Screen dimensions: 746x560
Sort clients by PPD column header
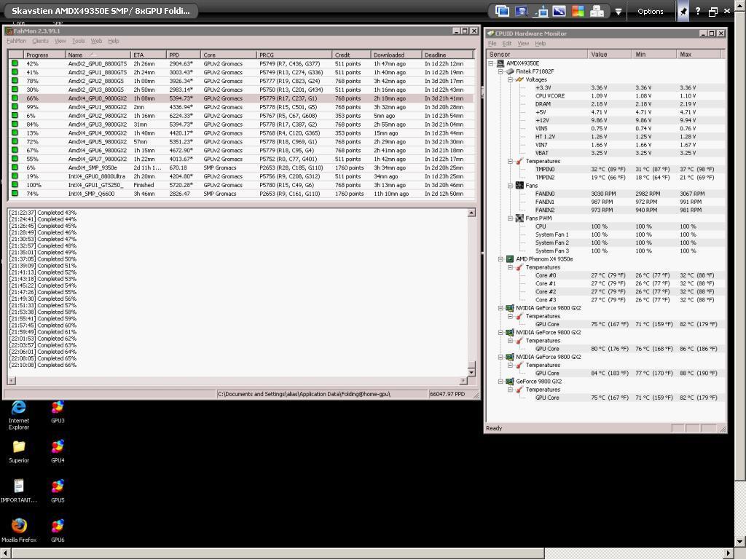[183, 55]
